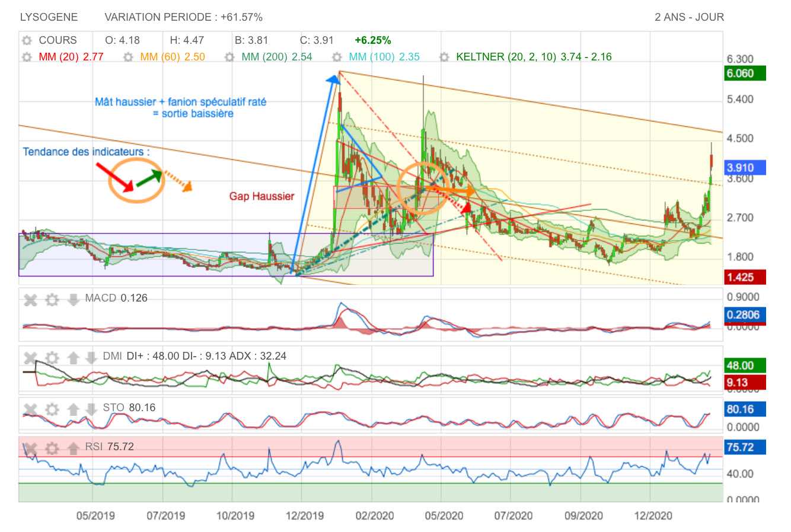Click the MACD 0.2806 value tag

click(745, 315)
